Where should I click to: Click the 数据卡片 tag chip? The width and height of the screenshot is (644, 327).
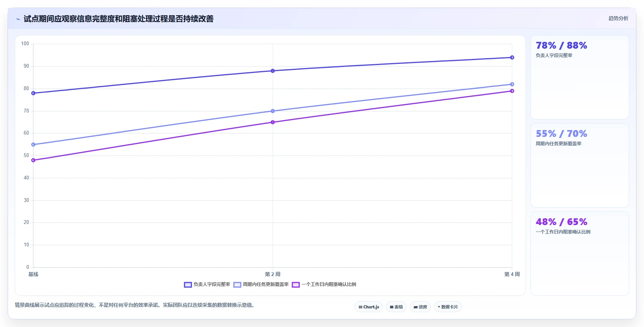(448, 307)
